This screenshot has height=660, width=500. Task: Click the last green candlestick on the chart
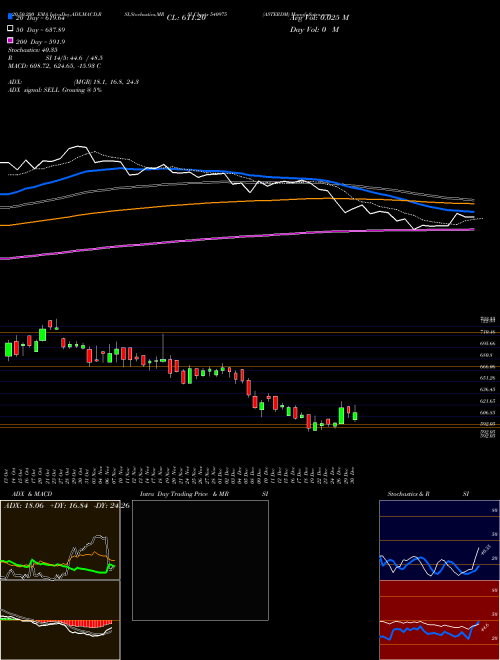[x=355, y=414]
